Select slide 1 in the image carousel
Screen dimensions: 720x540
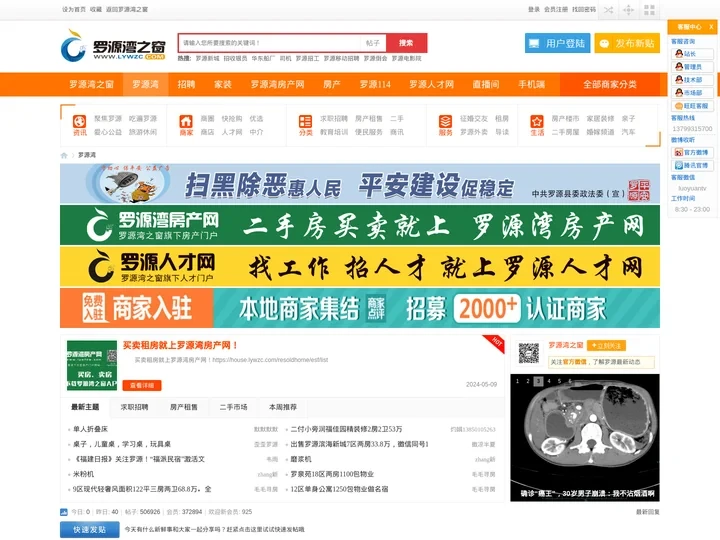pyautogui.click(x=517, y=381)
